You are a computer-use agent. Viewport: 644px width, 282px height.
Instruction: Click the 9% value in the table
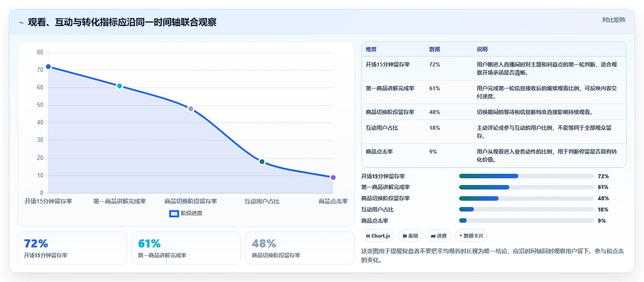point(433,152)
